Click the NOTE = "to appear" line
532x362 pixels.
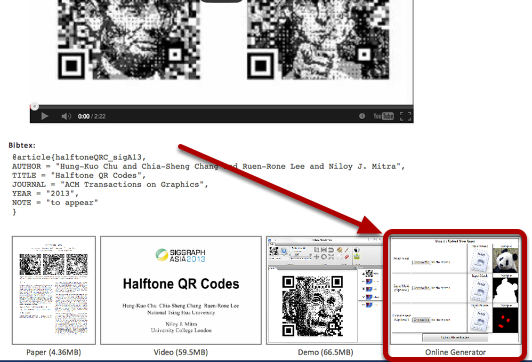tap(55, 203)
